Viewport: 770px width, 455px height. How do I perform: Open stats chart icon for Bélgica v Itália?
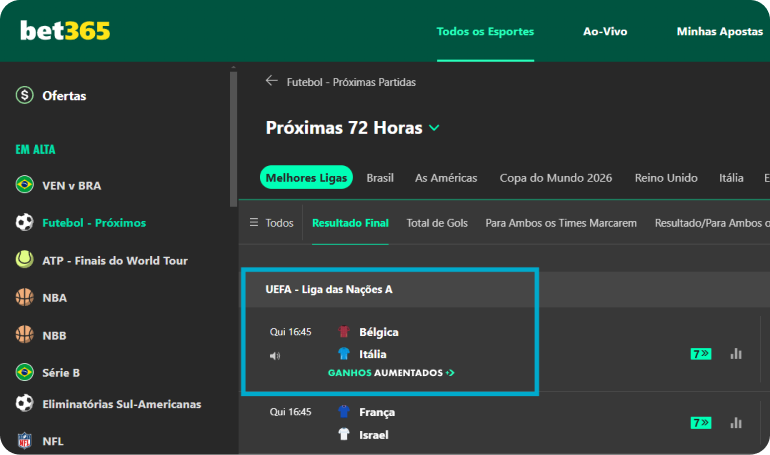[x=736, y=353]
